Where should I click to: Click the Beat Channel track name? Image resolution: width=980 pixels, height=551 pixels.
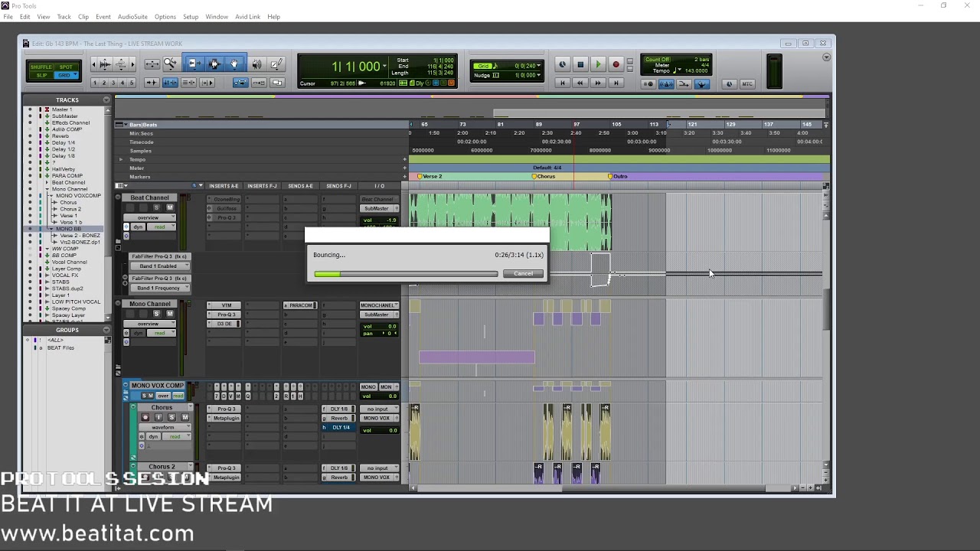tap(149, 197)
